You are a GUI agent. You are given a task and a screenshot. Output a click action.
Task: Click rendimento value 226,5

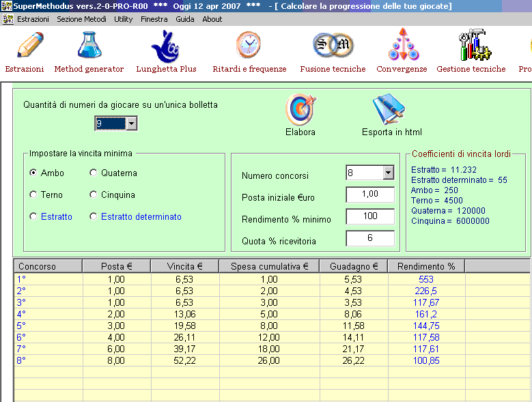[425, 291]
